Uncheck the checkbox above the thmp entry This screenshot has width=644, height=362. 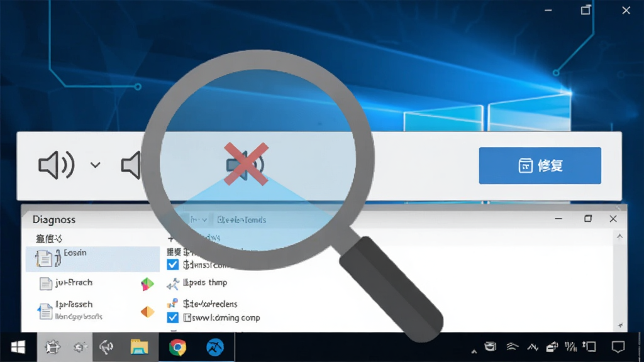pos(173,265)
